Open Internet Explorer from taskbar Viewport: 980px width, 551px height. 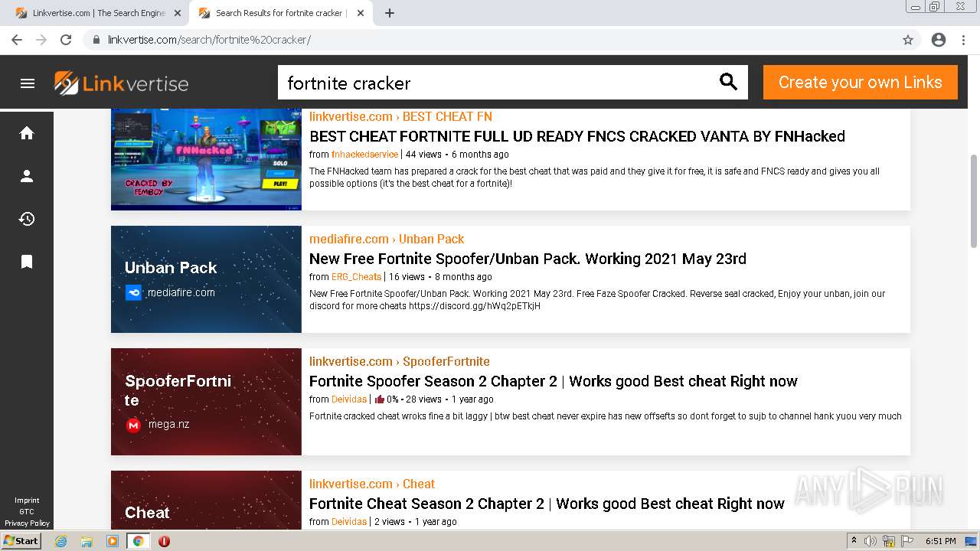click(x=60, y=541)
